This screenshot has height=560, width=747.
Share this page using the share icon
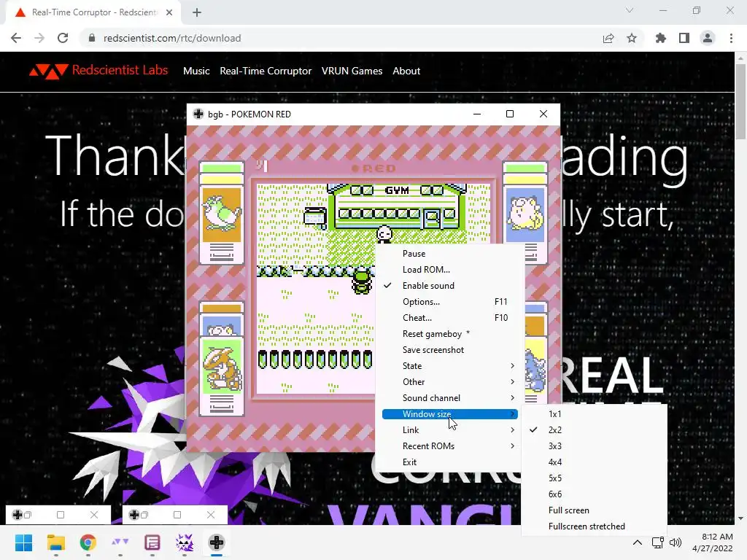click(x=608, y=38)
